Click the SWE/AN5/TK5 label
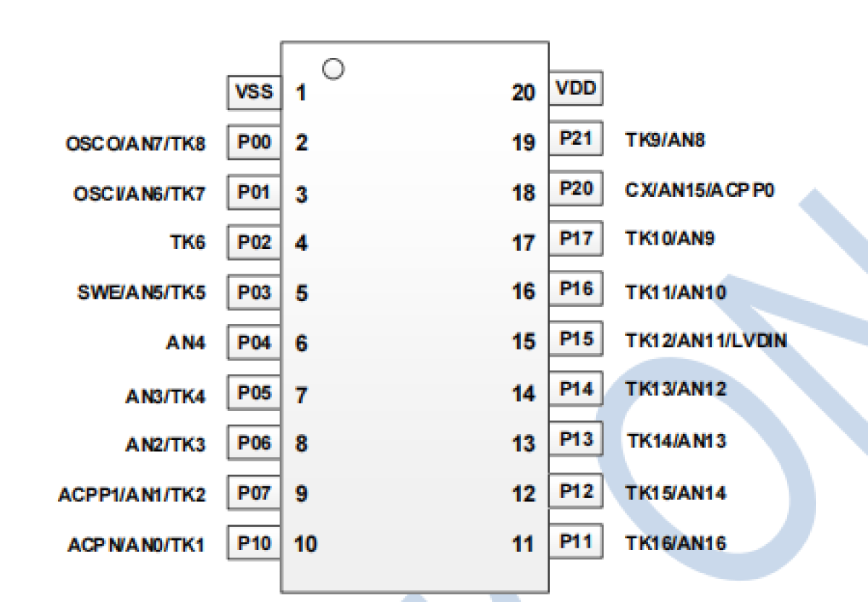 [141, 292]
